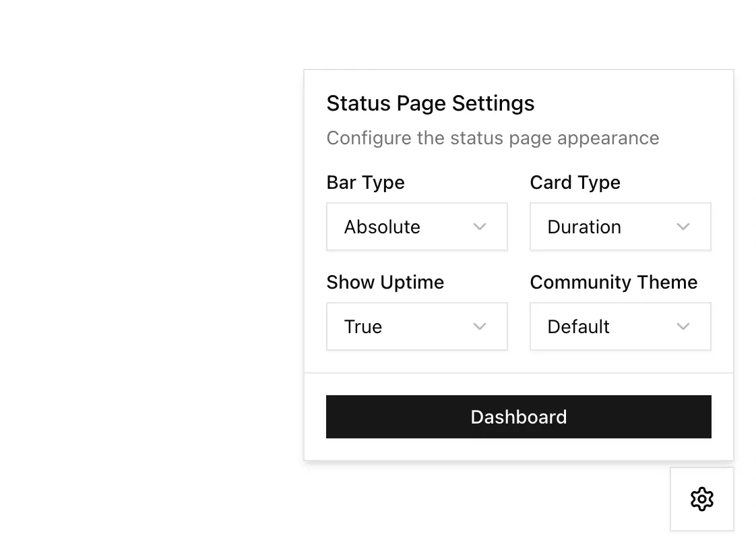Expand the True selector chevron
The image size is (756, 553).
pyautogui.click(x=480, y=326)
